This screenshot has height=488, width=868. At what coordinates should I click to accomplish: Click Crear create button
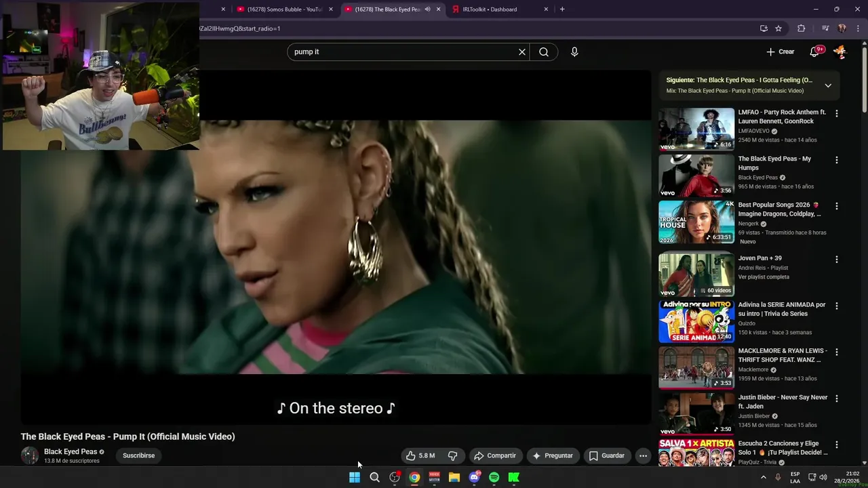[x=780, y=52]
